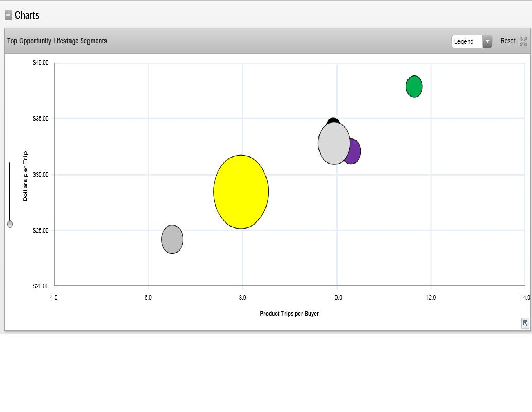Collapse the Charts section with minus icon
The image size is (532, 412).
pyautogui.click(x=8, y=15)
